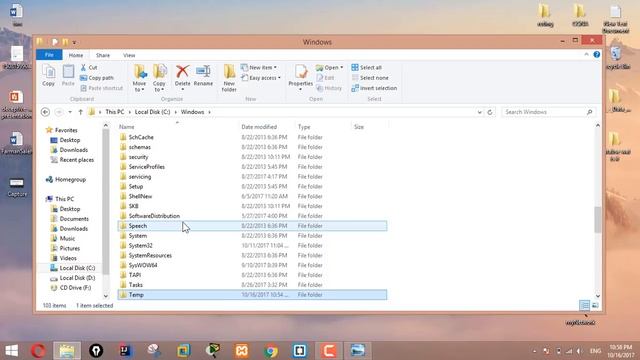Expand the Open button dropdown arrow
Screen dimensions: 640x360
[342, 67]
